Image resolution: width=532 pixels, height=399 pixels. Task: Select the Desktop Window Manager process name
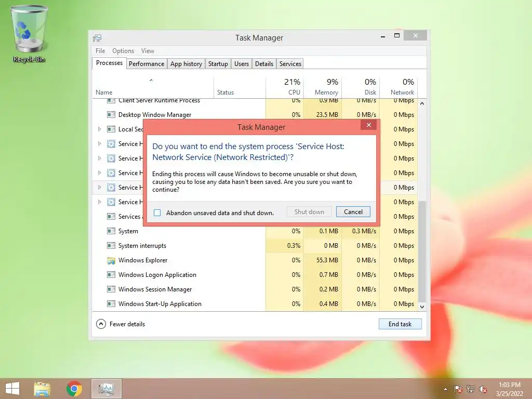coord(155,115)
